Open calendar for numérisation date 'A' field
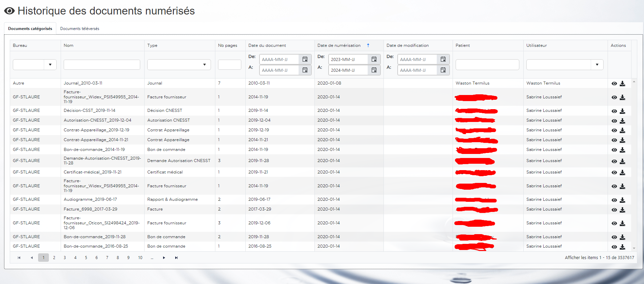Image resolution: width=644 pixels, height=284 pixels. pos(374,70)
